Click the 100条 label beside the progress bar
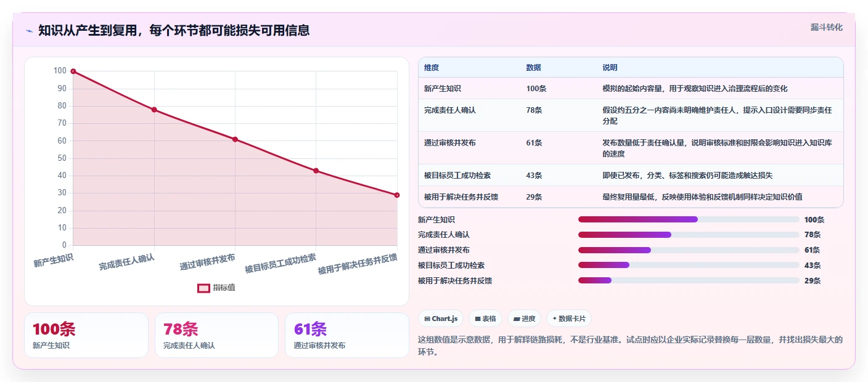 (x=814, y=219)
